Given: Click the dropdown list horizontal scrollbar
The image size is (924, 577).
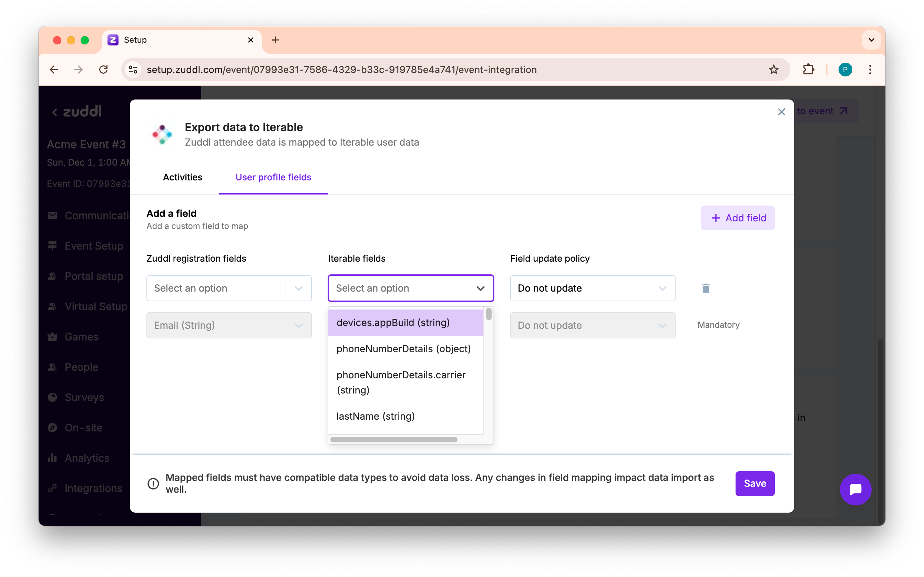Looking at the screenshot, I should coord(394,440).
